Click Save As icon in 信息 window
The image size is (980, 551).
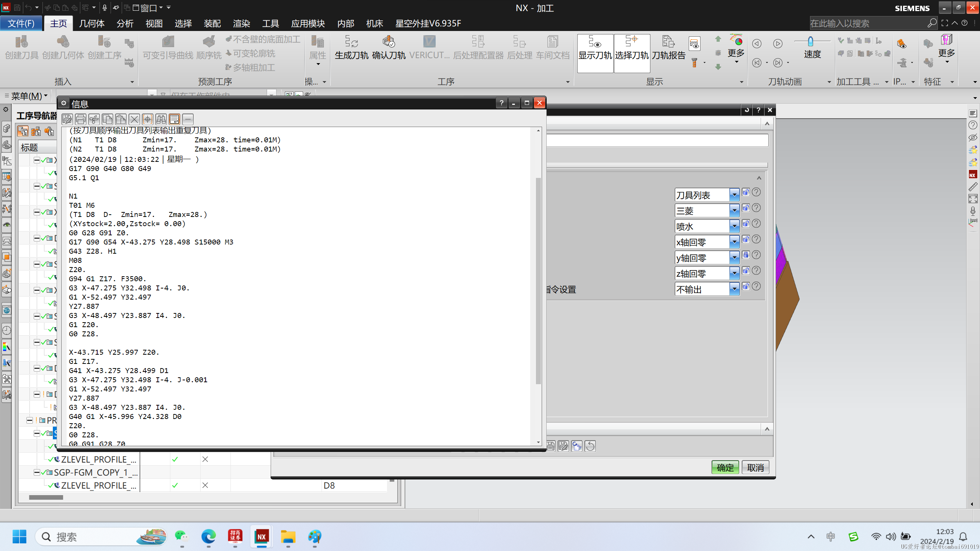pyautogui.click(x=67, y=119)
